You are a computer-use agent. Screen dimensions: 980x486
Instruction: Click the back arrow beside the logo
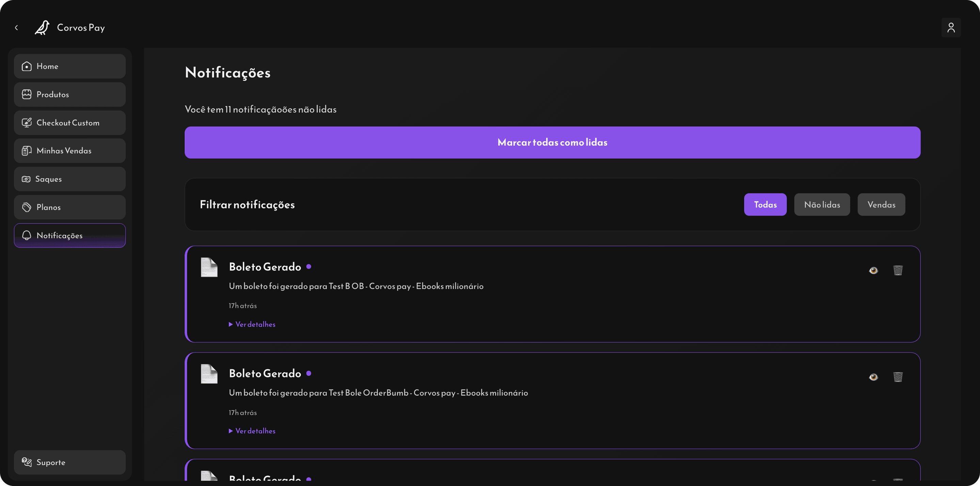16,28
